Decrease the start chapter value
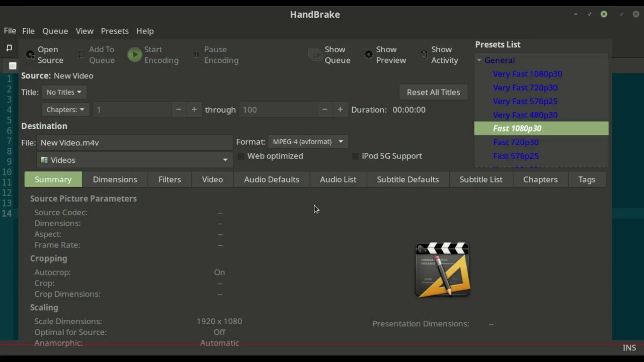 coord(178,110)
